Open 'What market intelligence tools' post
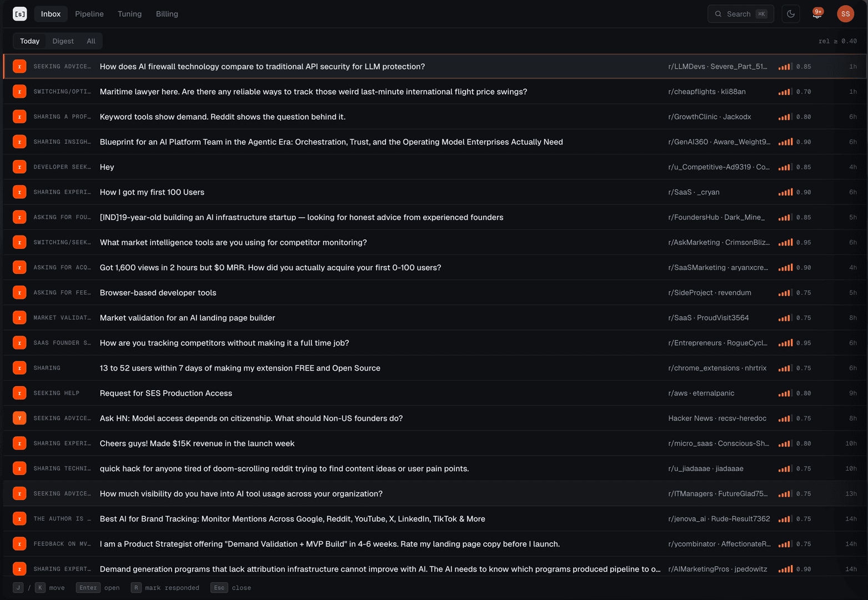The width and height of the screenshot is (868, 600). [233, 242]
